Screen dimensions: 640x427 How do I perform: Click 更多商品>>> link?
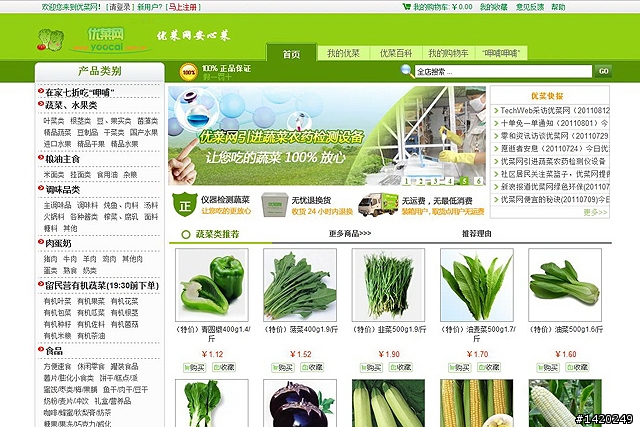coord(350,234)
